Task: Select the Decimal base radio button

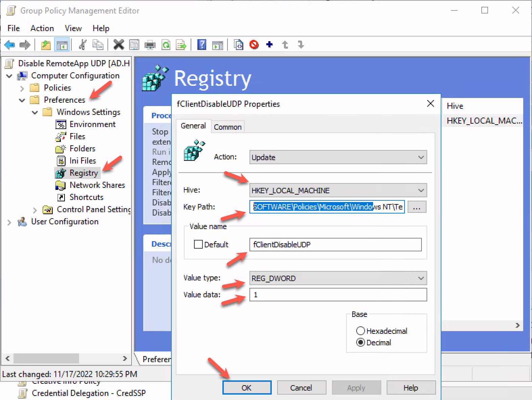Action: pyautogui.click(x=361, y=343)
